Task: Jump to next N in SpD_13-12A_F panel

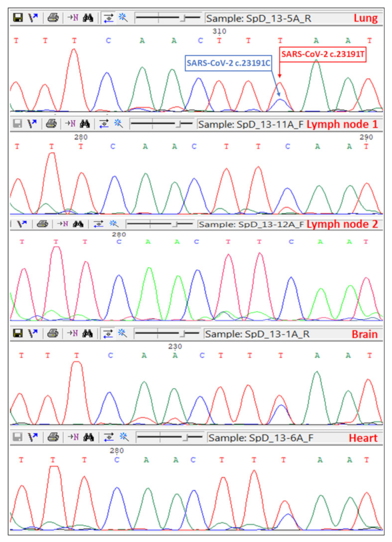Action: [63, 224]
